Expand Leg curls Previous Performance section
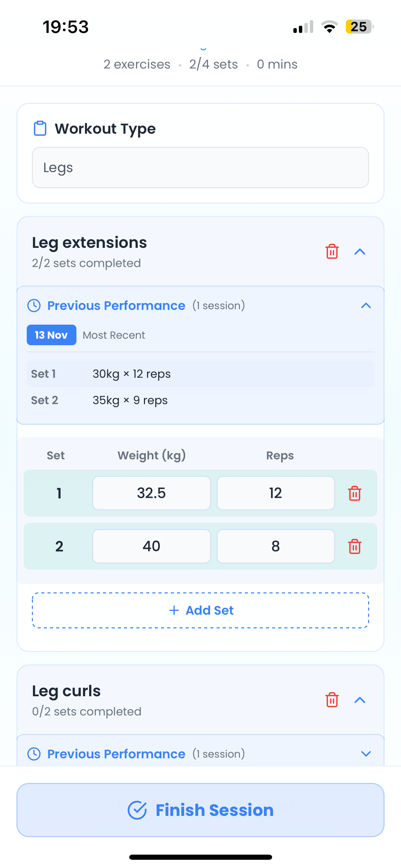The height and width of the screenshot is (868, 401). click(366, 754)
